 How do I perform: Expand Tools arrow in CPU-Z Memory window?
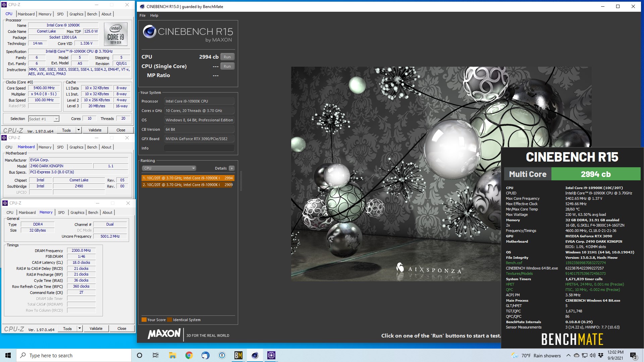pos(79,328)
